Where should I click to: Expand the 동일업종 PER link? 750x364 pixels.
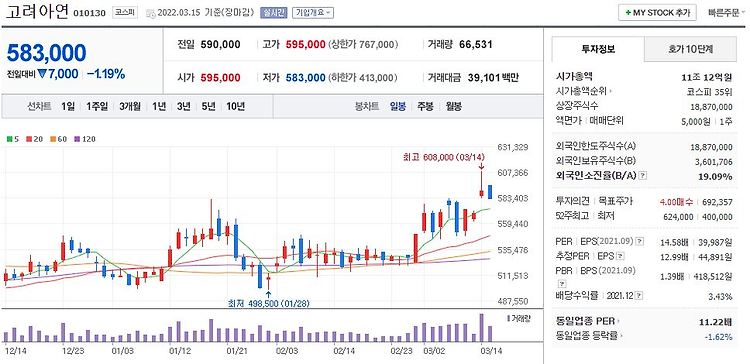(588, 321)
